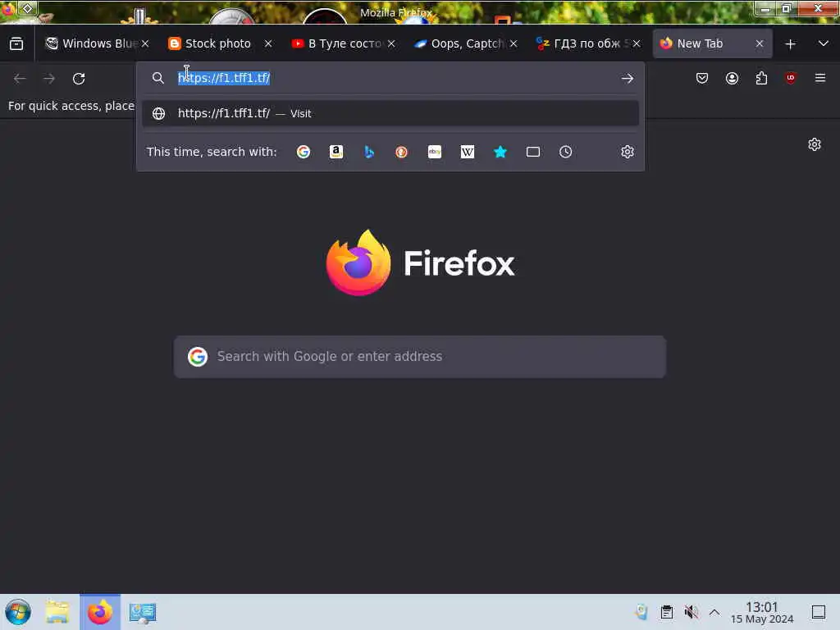
Task: Expand list all tabs chevron
Action: tap(824, 44)
